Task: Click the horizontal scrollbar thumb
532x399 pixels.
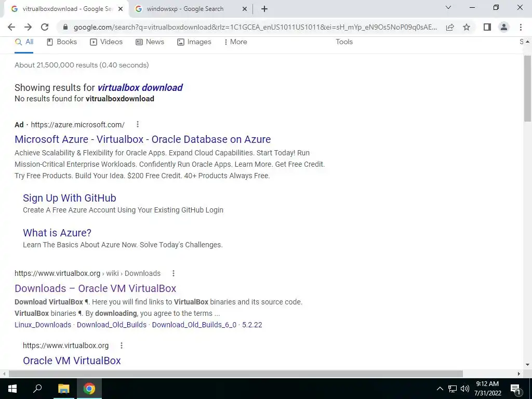Action: tap(236, 374)
